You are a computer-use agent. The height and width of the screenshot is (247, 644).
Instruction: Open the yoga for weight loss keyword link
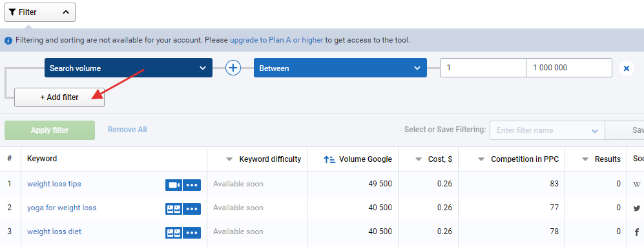click(61, 208)
